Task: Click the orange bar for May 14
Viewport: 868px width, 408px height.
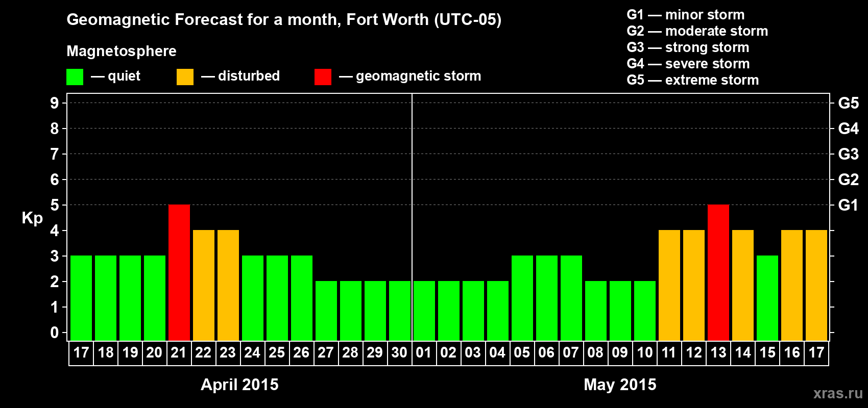Action: [743, 285]
